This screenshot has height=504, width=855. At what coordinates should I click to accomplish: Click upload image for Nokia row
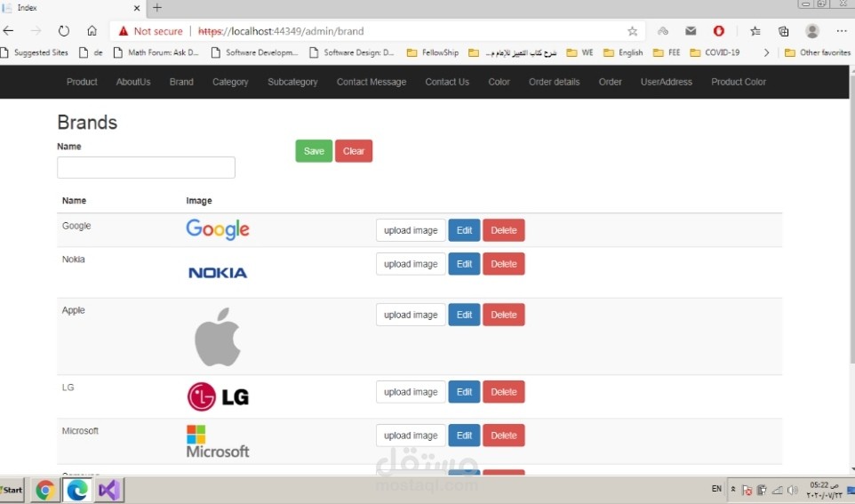pos(411,264)
